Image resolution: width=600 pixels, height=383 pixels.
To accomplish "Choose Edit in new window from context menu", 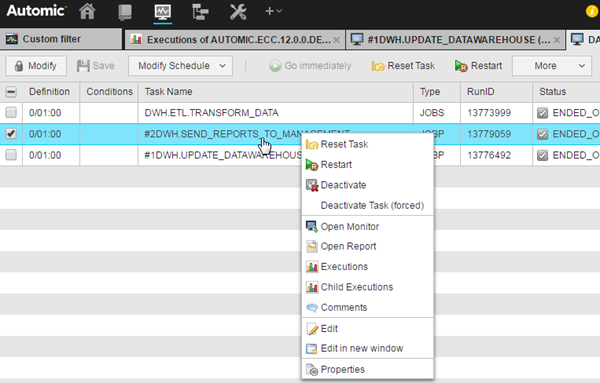I will 367,348.
